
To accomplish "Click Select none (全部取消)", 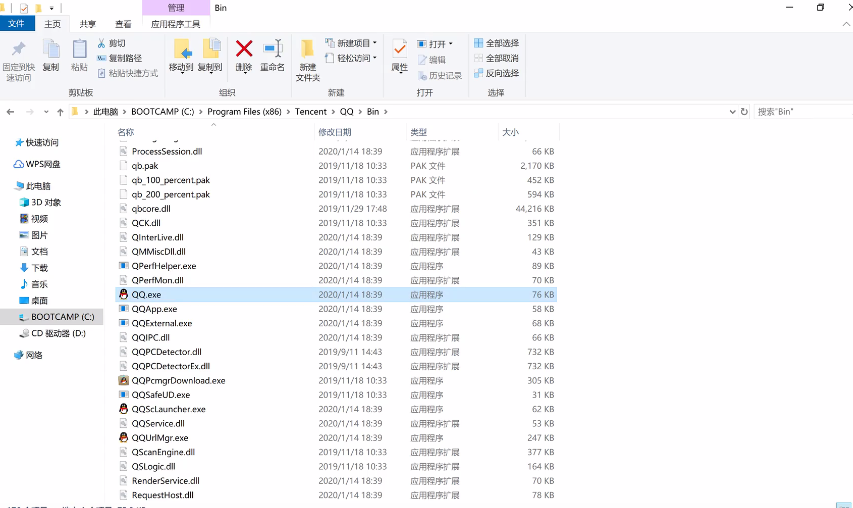I will tap(496, 58).
